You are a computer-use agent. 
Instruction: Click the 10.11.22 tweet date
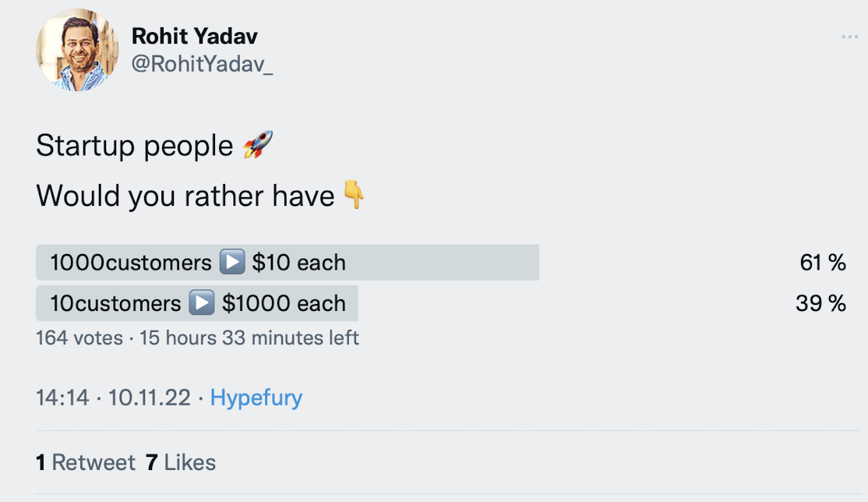(x=150, y=398)
